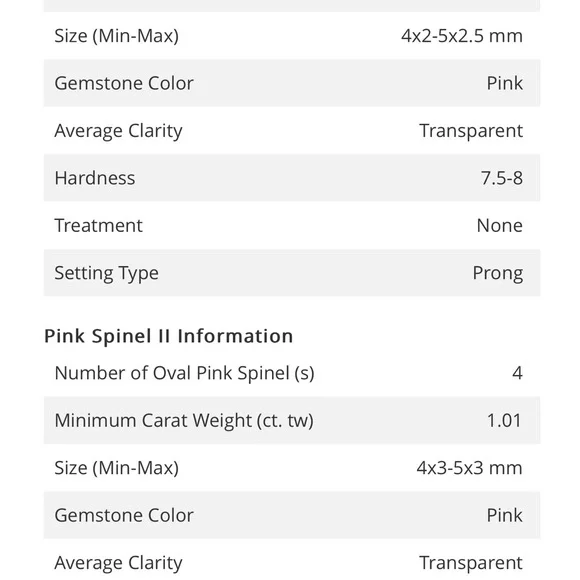Click the 4x2-5x2.5 mm size value

(462, 36)
